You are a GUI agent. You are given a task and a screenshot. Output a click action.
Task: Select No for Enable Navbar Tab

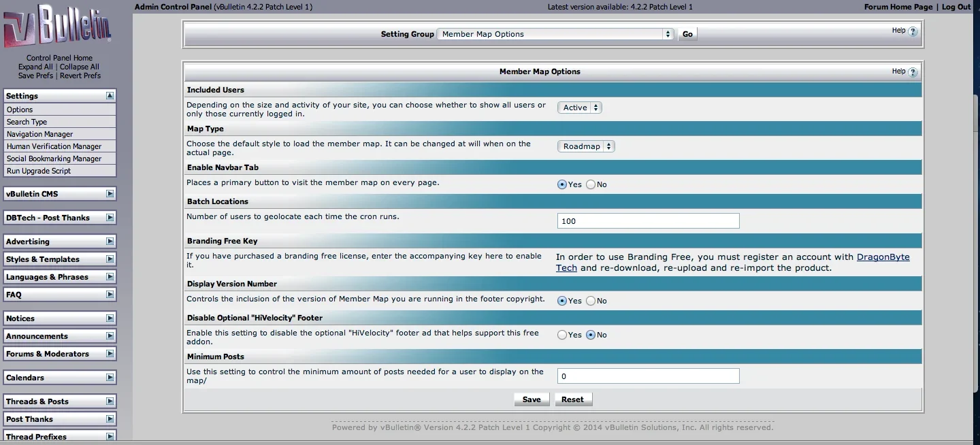click(x=591, y=184)
